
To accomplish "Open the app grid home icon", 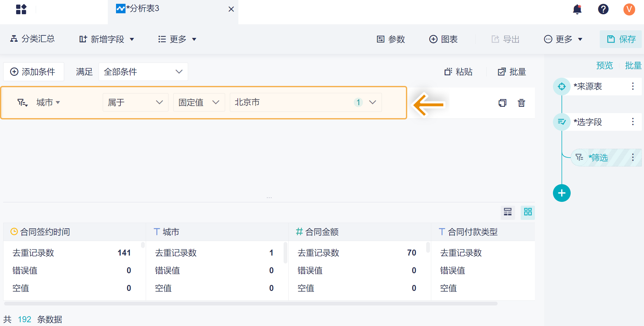I will pyautogui.click(x=21, y=9).
